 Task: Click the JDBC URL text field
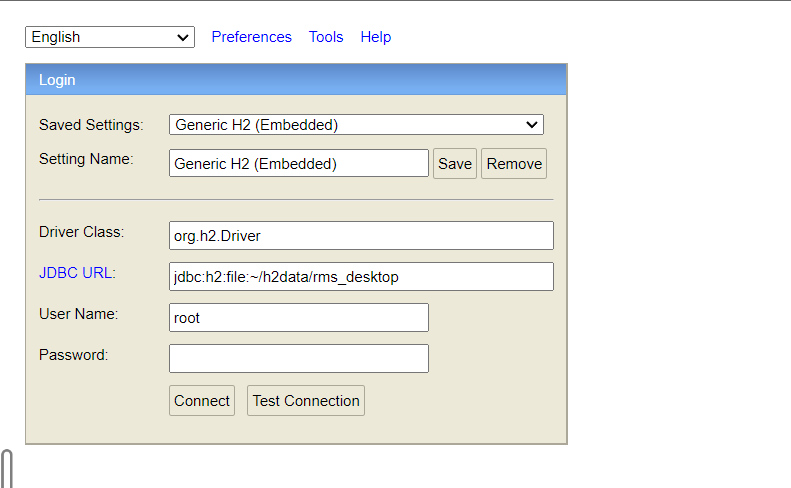(361, 277)
